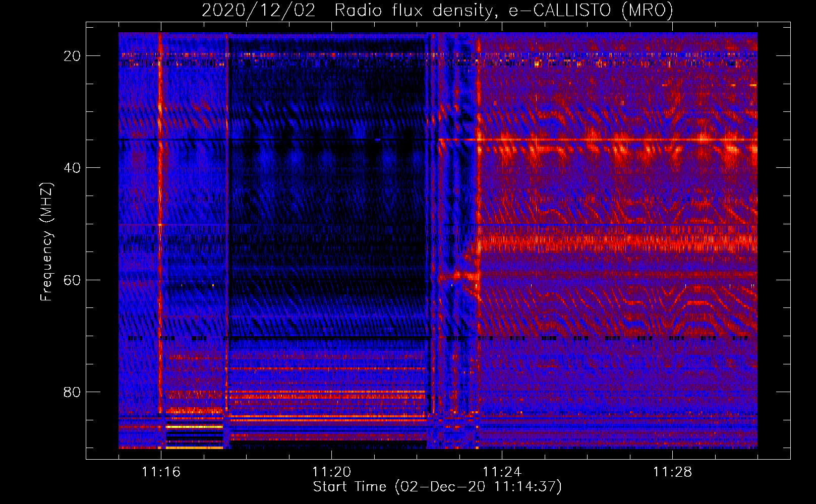Click the bright vertical burst near 11:16
816x504 pixels.
click(x=160, y=222)
